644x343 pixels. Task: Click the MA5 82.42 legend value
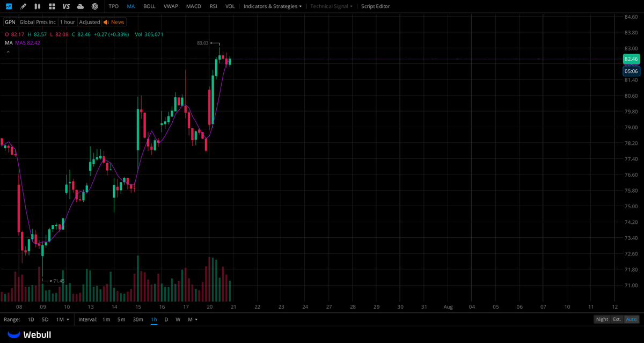27,43
